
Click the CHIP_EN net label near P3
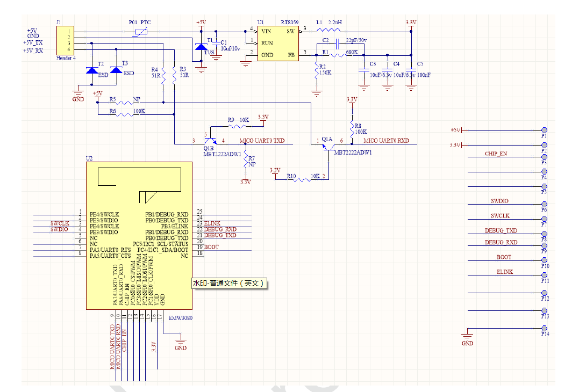[496, 154]
